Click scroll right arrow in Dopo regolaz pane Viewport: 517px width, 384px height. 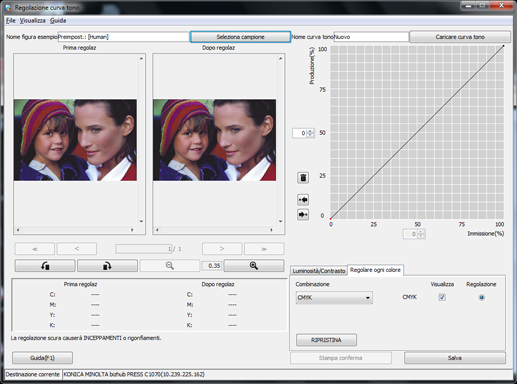(x=271, y=230)
